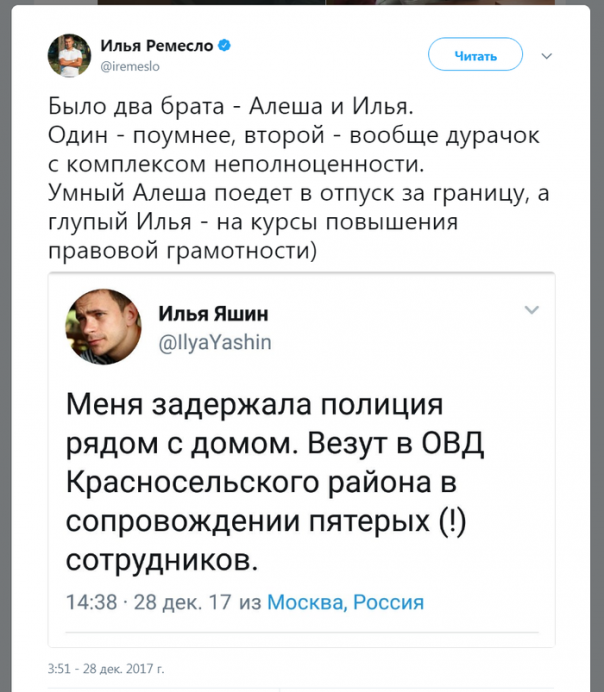Screen dimensions: 604x692
Task: Click the 3:51 - 28 дек. 2017 г. timestamp
Action: coord(106,667)
